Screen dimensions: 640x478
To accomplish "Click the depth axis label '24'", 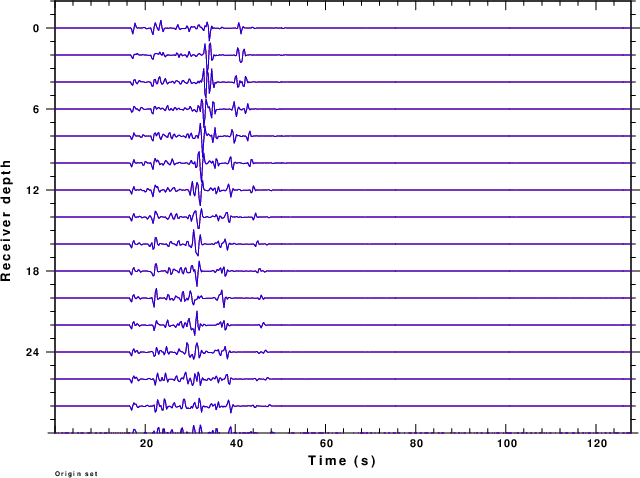I will coord(33,353).
